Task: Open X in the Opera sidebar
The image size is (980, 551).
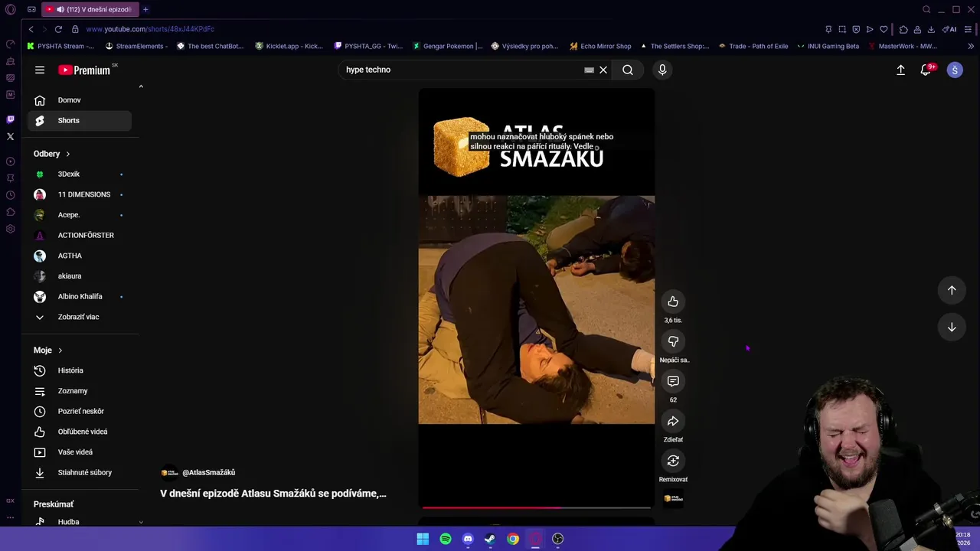Action: (10, 136)
